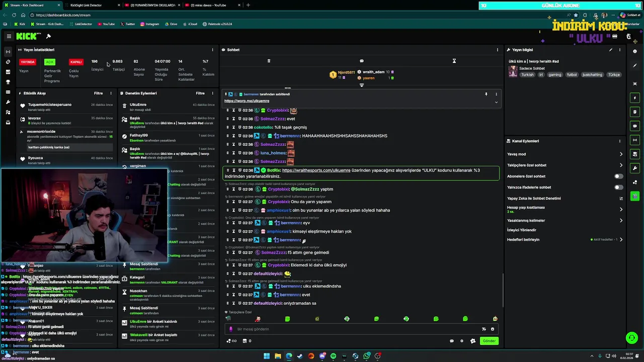Open File Explorer from the taskbar
The height and width of the screenshot is (362, 644).
pyautogui.click(x=278, y=356)
